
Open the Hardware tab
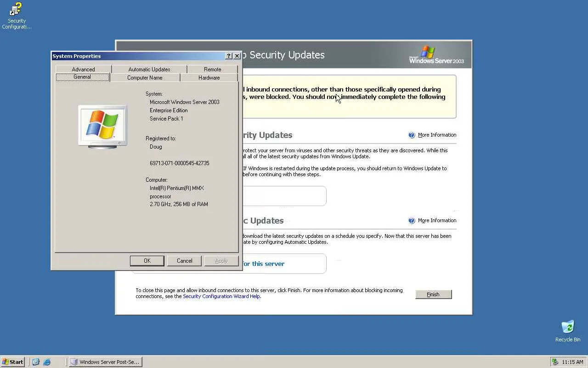point(209,78)
